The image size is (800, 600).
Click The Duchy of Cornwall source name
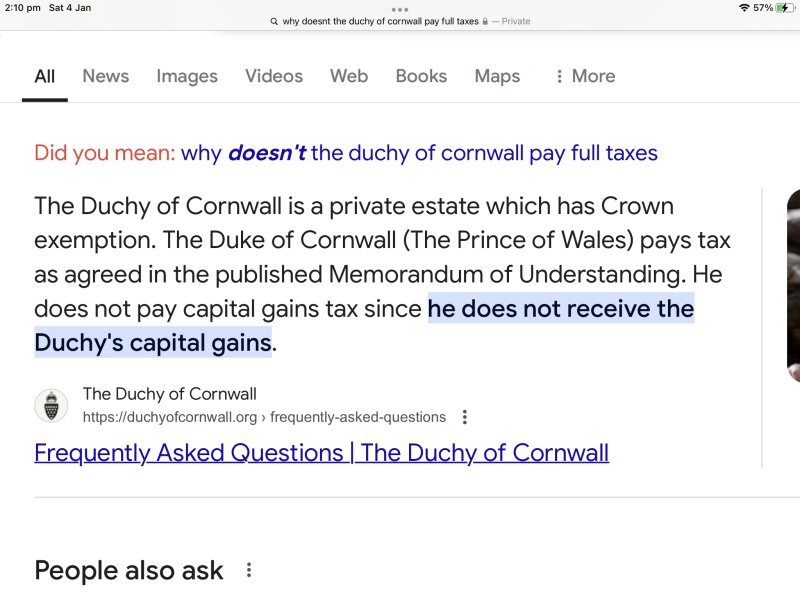click(x=169, y=394)
